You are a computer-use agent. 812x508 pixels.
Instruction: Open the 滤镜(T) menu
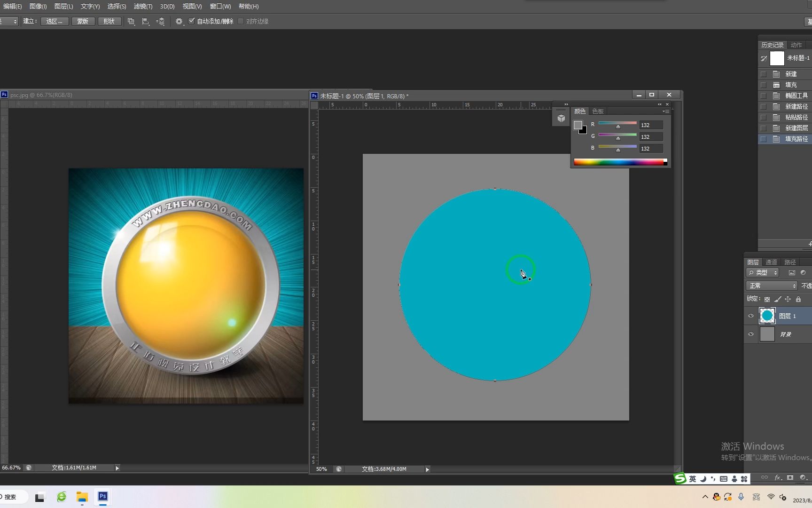pyautogui.click(x=143, y=7)
